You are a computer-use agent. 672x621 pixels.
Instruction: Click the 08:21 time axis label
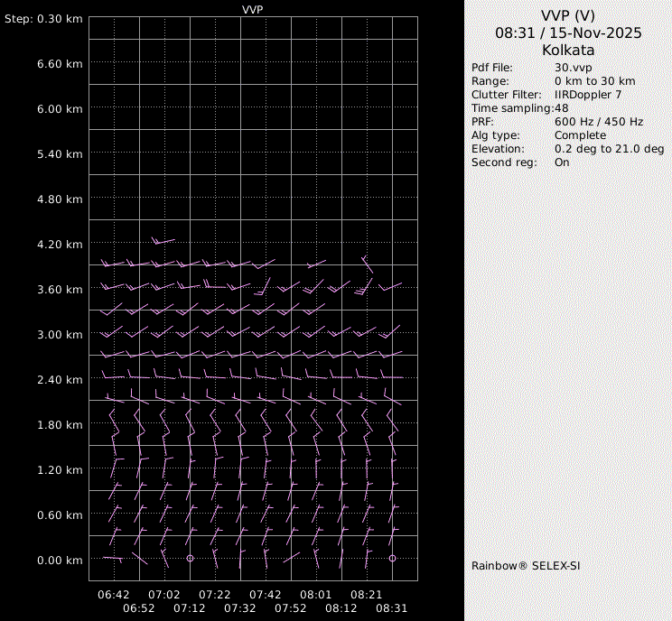point(367,595)
